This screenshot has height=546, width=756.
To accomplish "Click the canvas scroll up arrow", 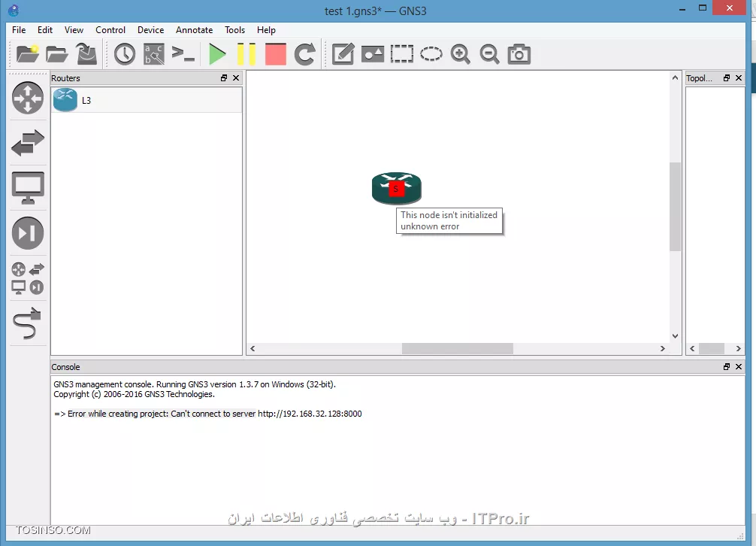I will (x=675, y=77).
